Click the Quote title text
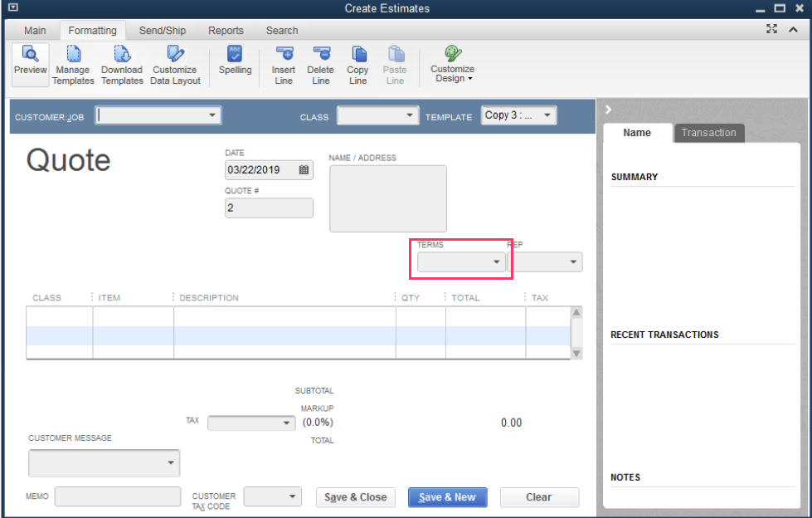812x518 pixels. 68,160
